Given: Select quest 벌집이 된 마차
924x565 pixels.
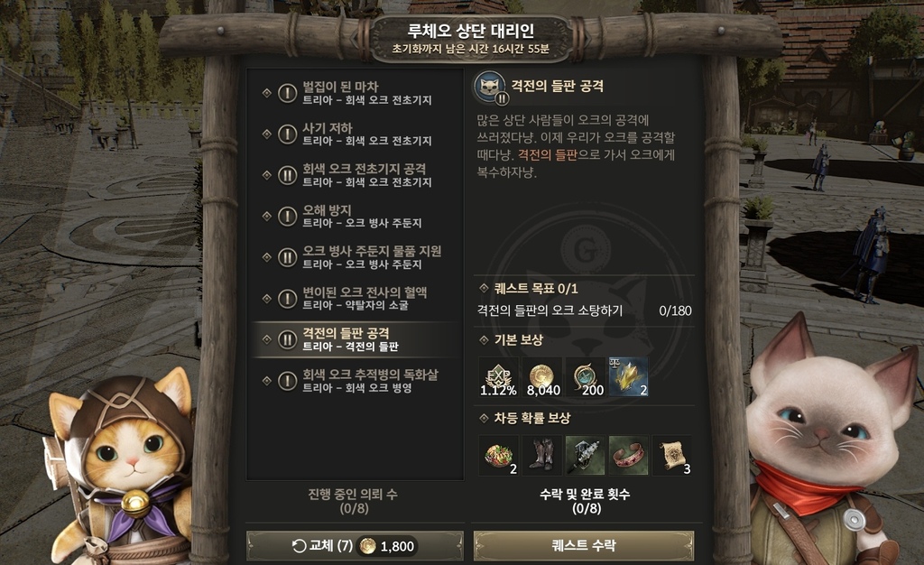Looking at the screenshot, I should (x=354, y=93).
